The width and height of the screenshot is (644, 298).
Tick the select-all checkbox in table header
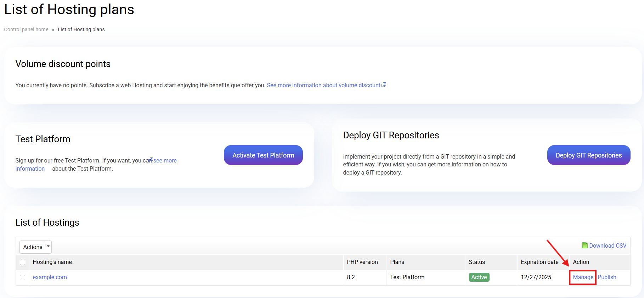pos(23,262)
